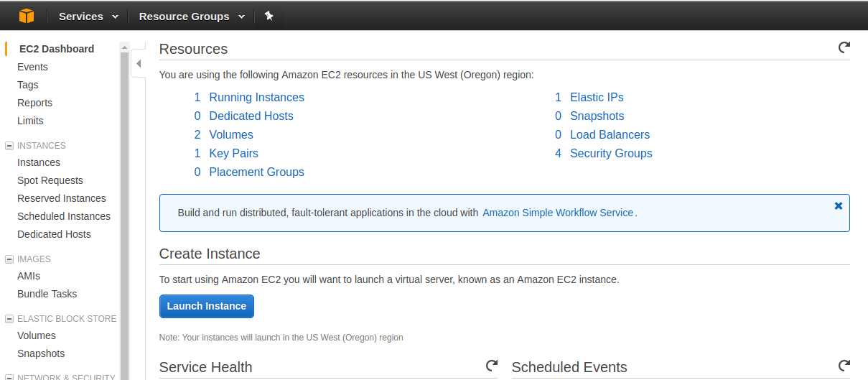Open Bundle Tasks in sidebar
Viewport: 868px width, 380px height.
(47, 294)
